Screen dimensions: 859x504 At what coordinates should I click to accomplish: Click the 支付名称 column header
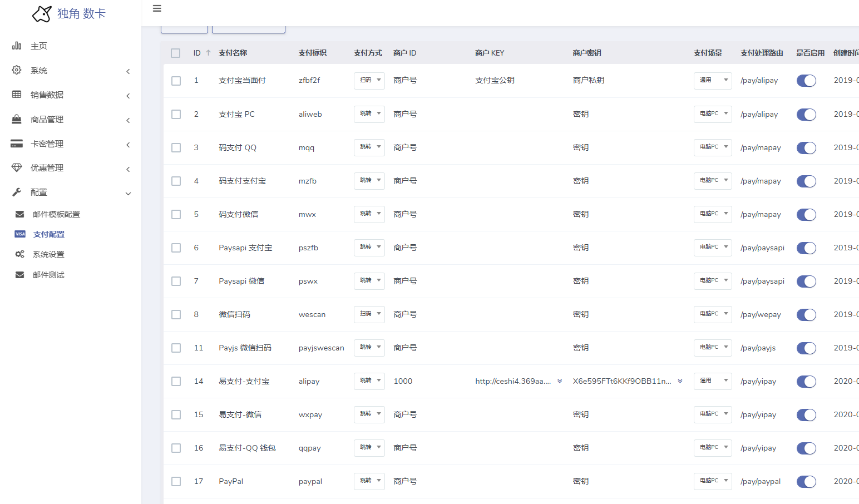[x=233, y=53]
